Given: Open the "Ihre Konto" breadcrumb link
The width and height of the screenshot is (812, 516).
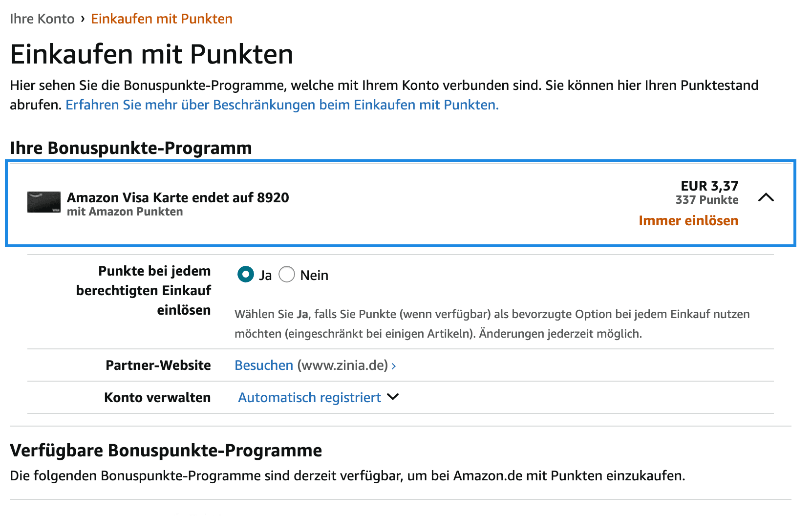Looking at the screenshot, I should (x=42, y=19).
